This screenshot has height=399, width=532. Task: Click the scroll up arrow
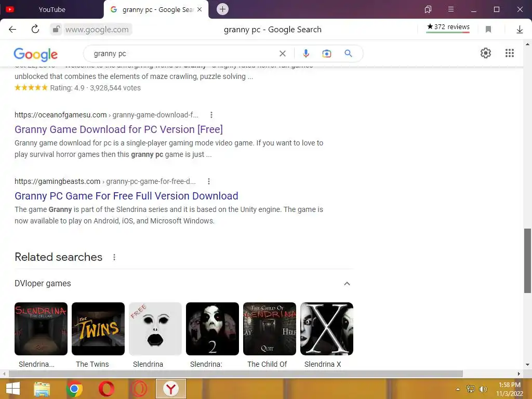(527, 44)
